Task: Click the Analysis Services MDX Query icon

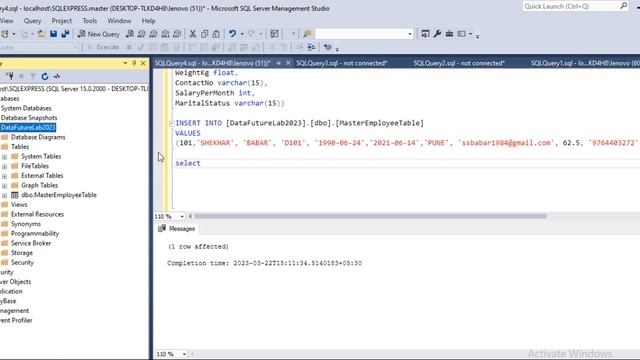Action: pos(141,34)
